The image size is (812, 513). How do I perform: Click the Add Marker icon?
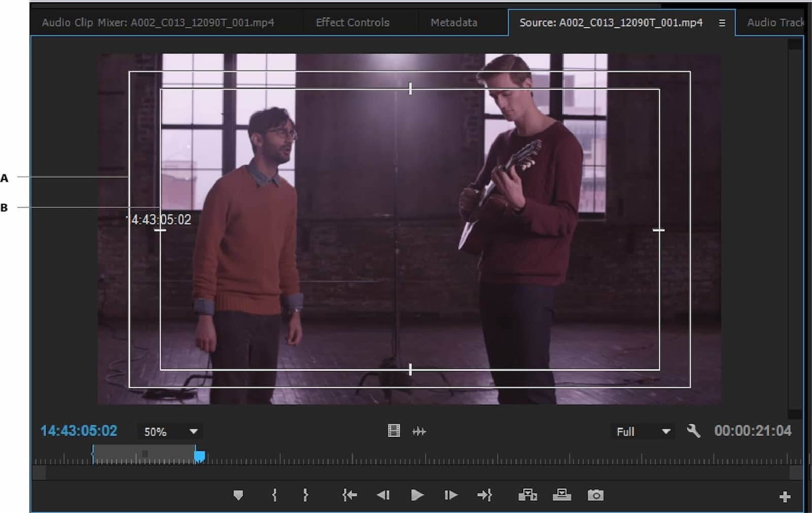point(238,495)
